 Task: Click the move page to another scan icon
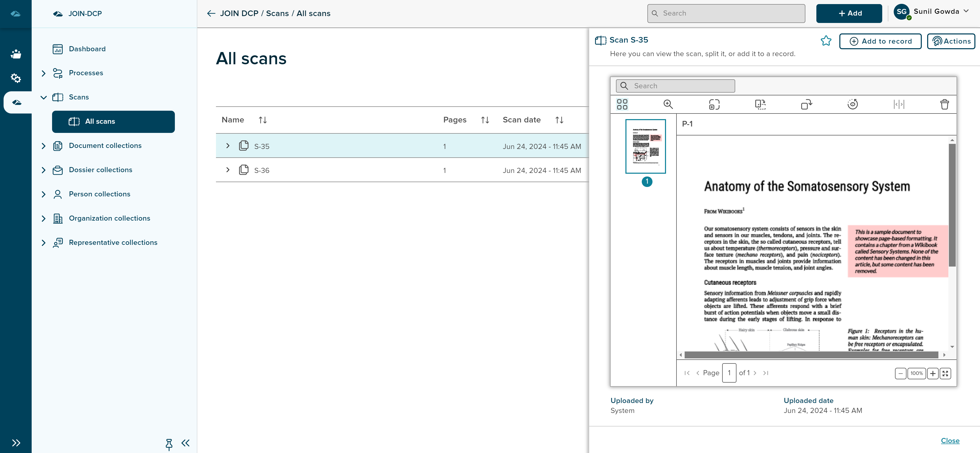click(x=806, y=104)
